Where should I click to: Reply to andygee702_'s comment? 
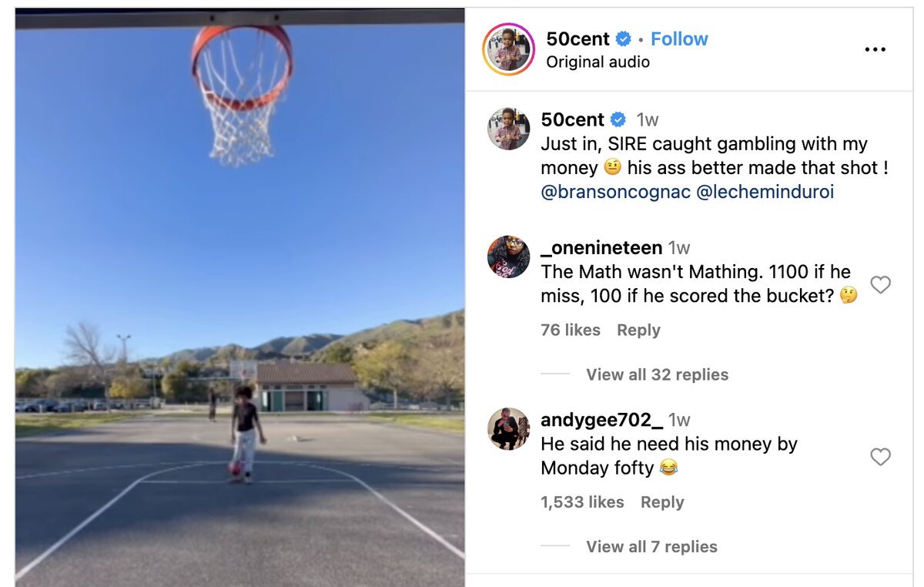click(662, 502)
